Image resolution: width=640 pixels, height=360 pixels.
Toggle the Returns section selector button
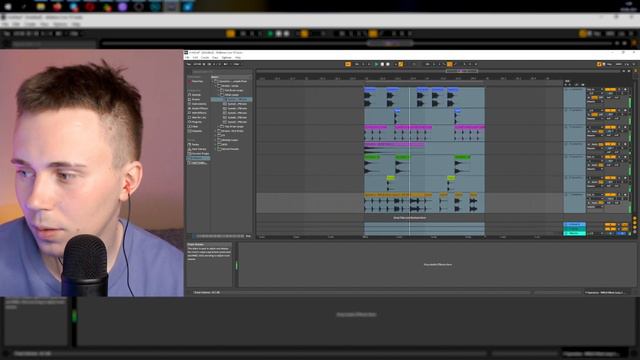click(x=635, y=222)
